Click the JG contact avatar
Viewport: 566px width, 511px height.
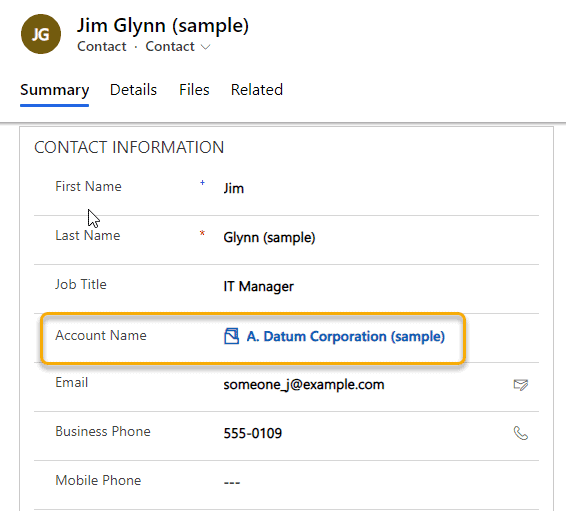coord(41,34)
